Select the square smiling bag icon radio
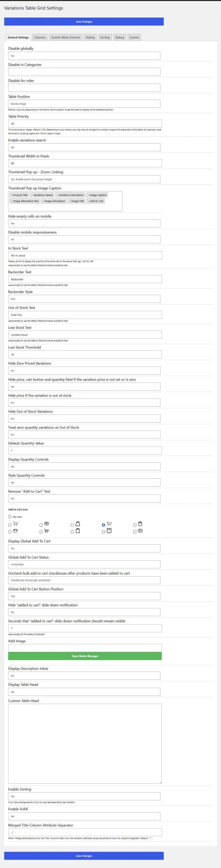This screenshot has height=868, width=221. pyautogui.click(x=104, y=532)
